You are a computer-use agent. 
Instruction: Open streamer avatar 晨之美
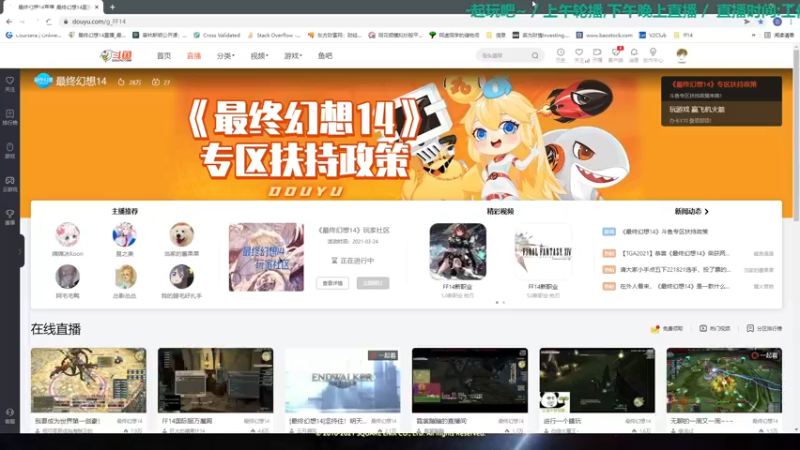point(124,235)
